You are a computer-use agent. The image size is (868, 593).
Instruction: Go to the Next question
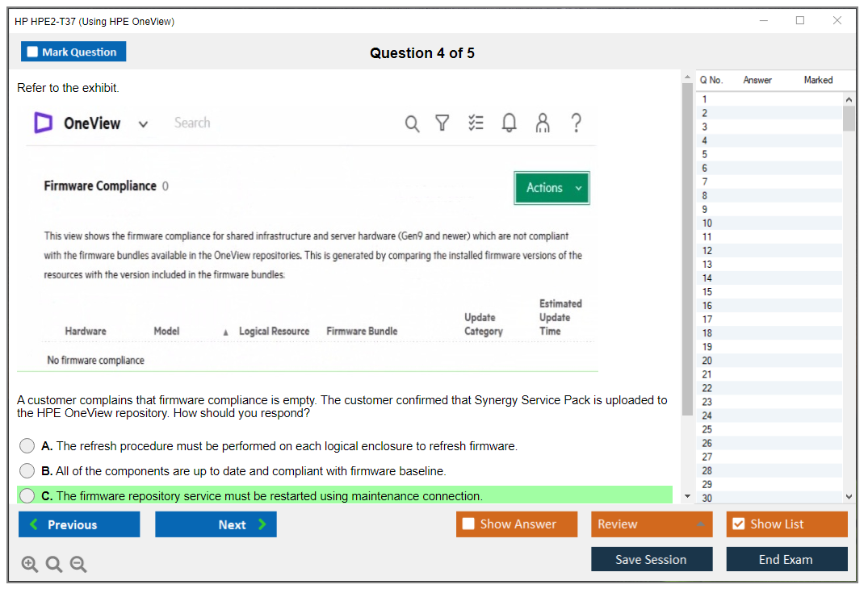(216, 524)
